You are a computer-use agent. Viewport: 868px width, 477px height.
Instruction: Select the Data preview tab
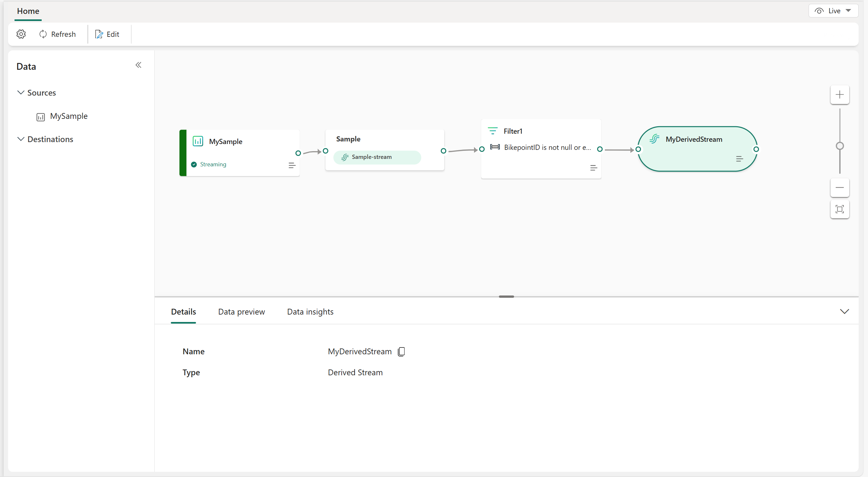point(241,312)
